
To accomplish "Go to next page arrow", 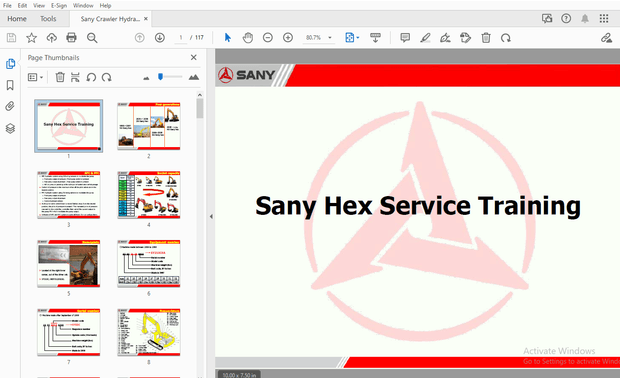I will (x=160, y=38).
